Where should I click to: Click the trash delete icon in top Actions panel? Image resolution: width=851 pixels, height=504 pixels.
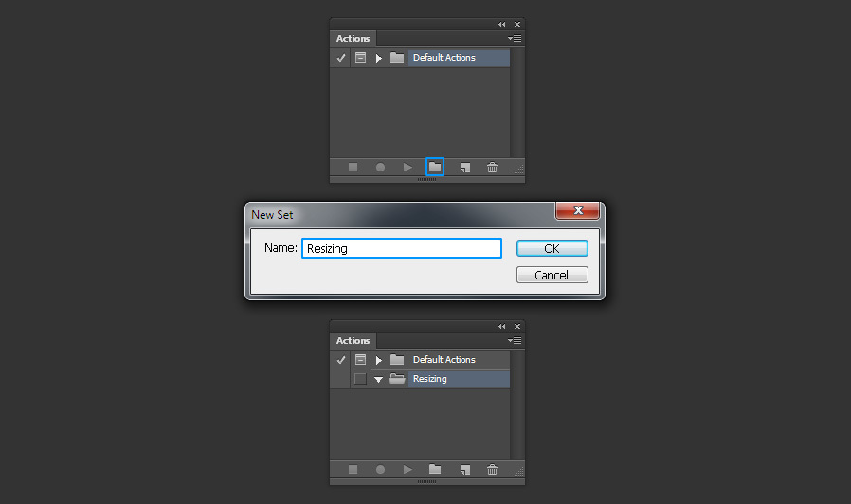tap(492, 167)
